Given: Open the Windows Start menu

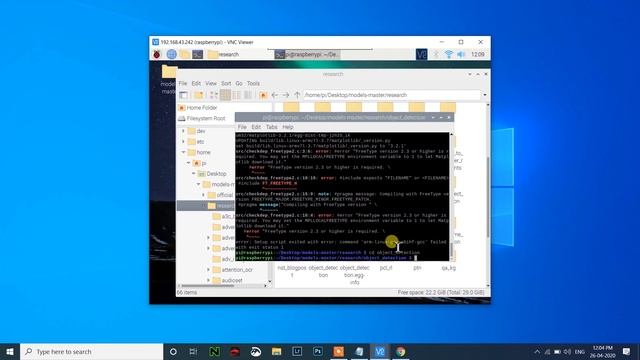Looking at the screenshot, I should click(x=10, y=351).
